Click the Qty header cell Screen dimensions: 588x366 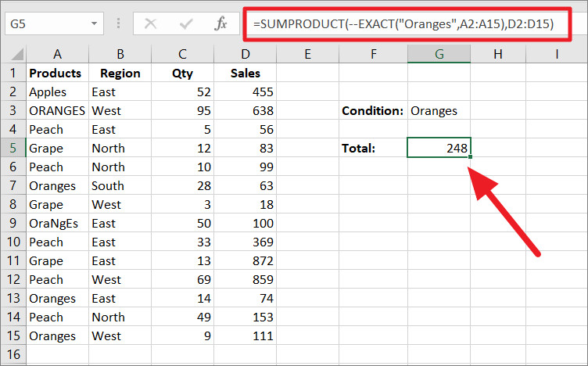[183, 73]
